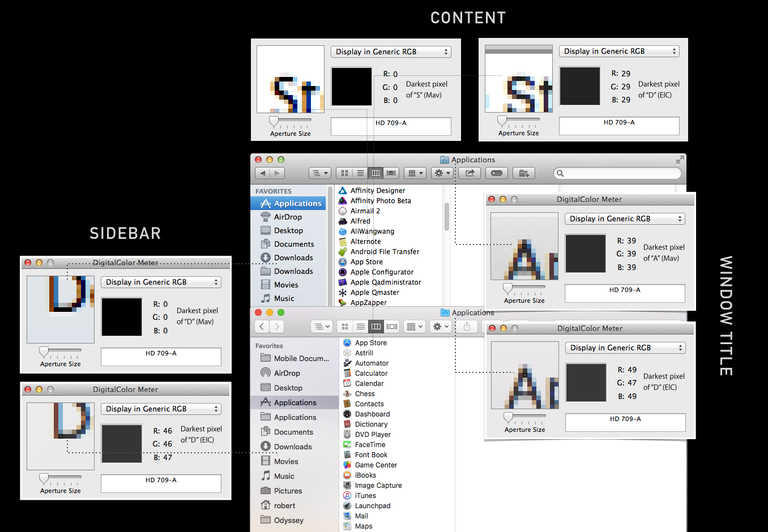Open Mobile Docum... in the lower sidebar
This screenshot has height=532, width=768.
click(x=295, y=358)
